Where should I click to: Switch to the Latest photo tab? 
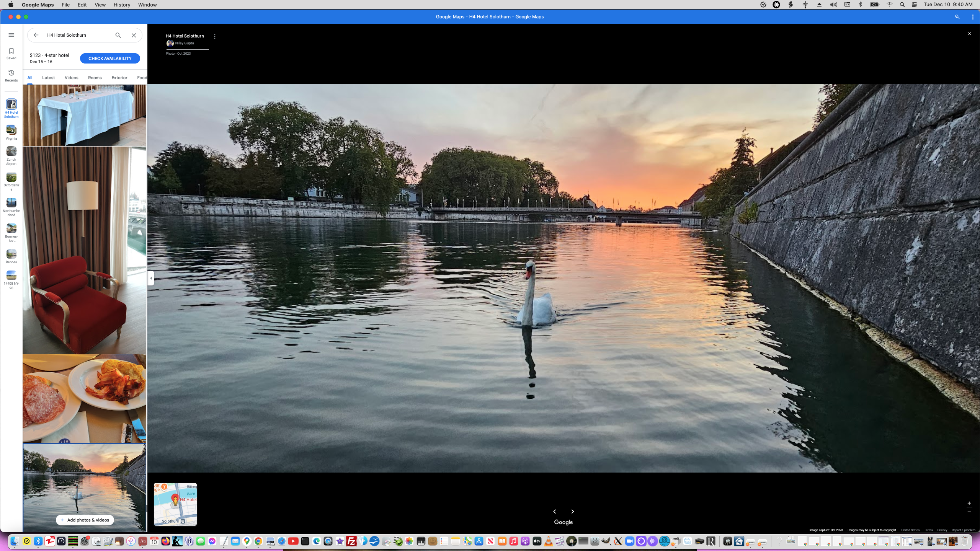pos(48,78)
